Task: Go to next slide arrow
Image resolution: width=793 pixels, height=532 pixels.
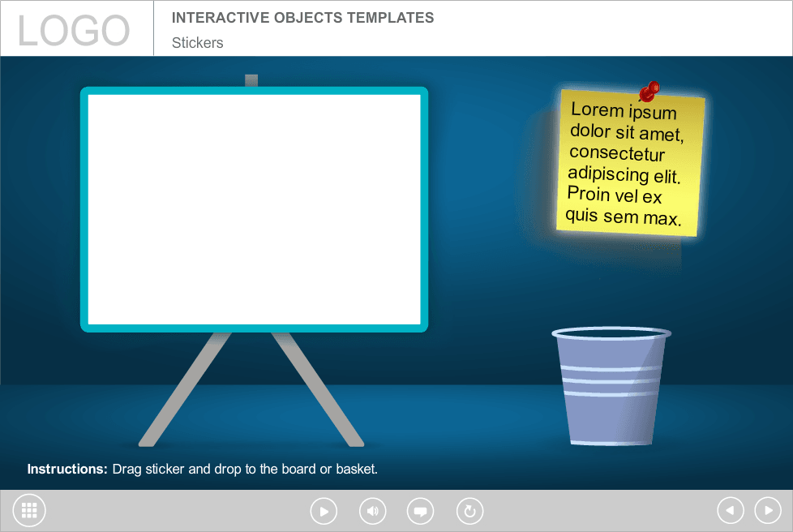Action: (x=768, y=511)
